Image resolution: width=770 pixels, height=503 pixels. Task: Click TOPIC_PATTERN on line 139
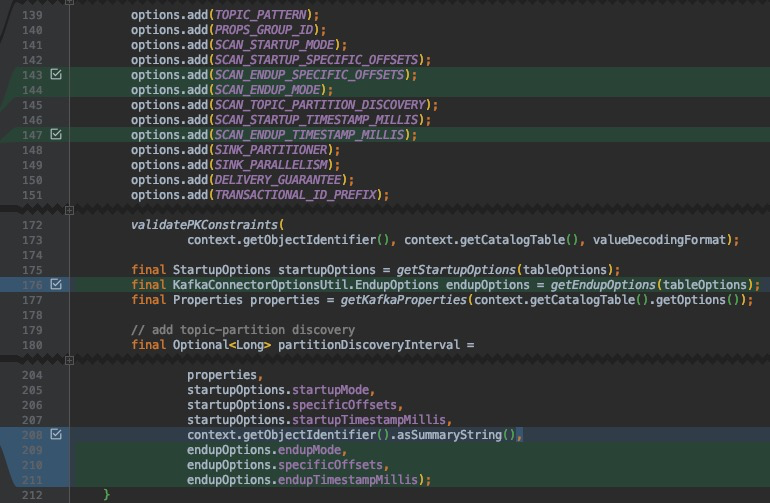pyautogui.click(x=261, y=15)
